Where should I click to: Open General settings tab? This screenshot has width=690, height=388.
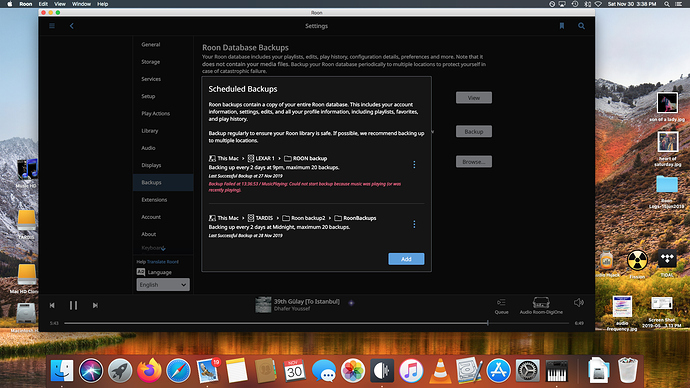tap(151, 44)
